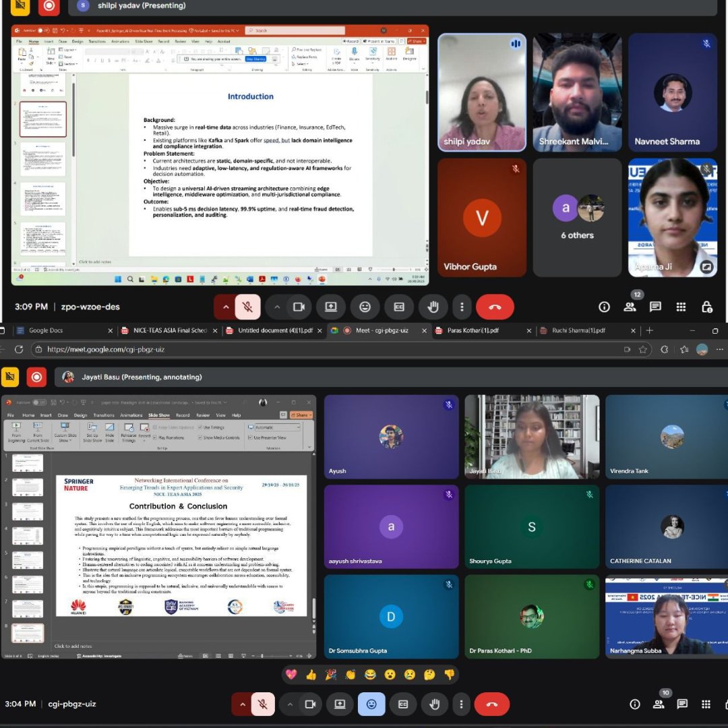This screenshot has height=728, width=728.
Task: Send the sparkling heart reaction
Action: coord(291,675)
